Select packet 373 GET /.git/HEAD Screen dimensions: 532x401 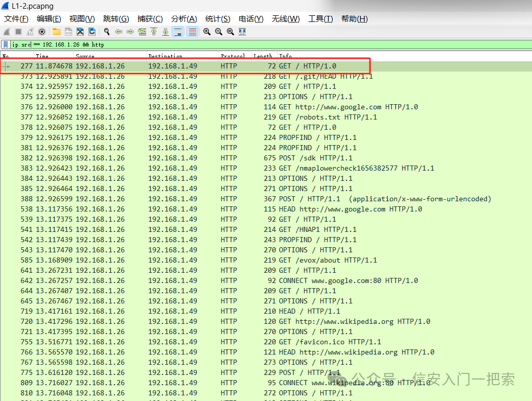coord(266,76)
